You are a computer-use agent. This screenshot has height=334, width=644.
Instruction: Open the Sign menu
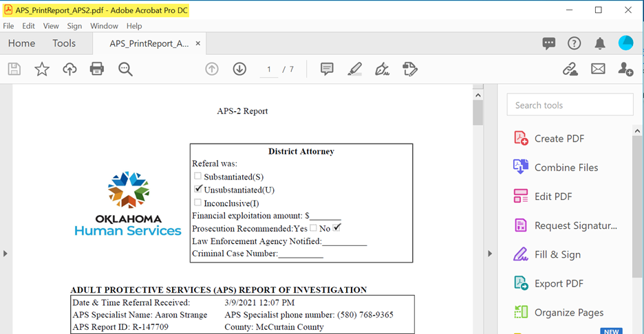pyautogui.click(x=74, y=26)
